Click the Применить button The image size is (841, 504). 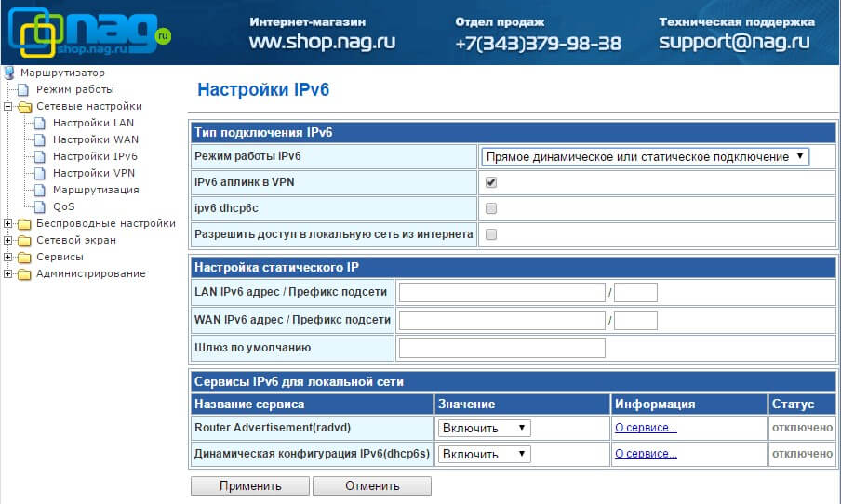point(250,485)
